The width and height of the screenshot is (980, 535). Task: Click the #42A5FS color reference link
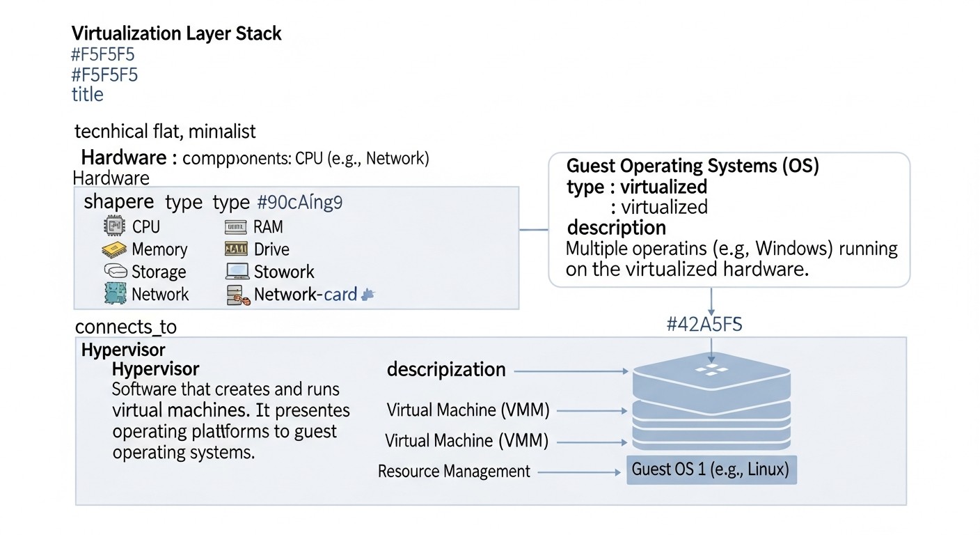click(704, 324)
